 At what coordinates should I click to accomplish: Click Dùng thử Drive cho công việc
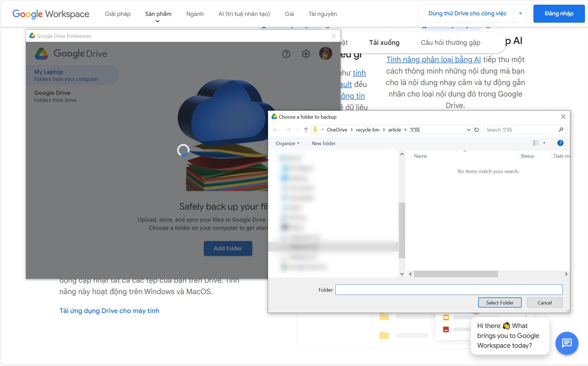pyautogui.click(x=467, y=13)
